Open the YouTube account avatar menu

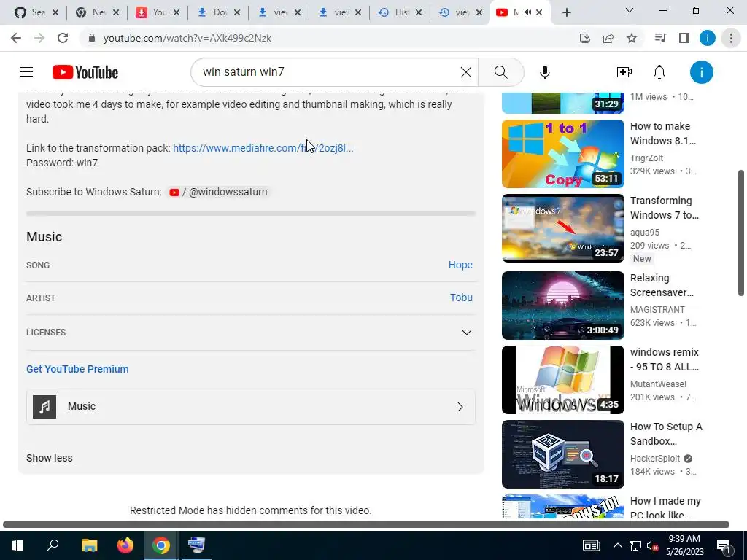click(x=702, y=72)
